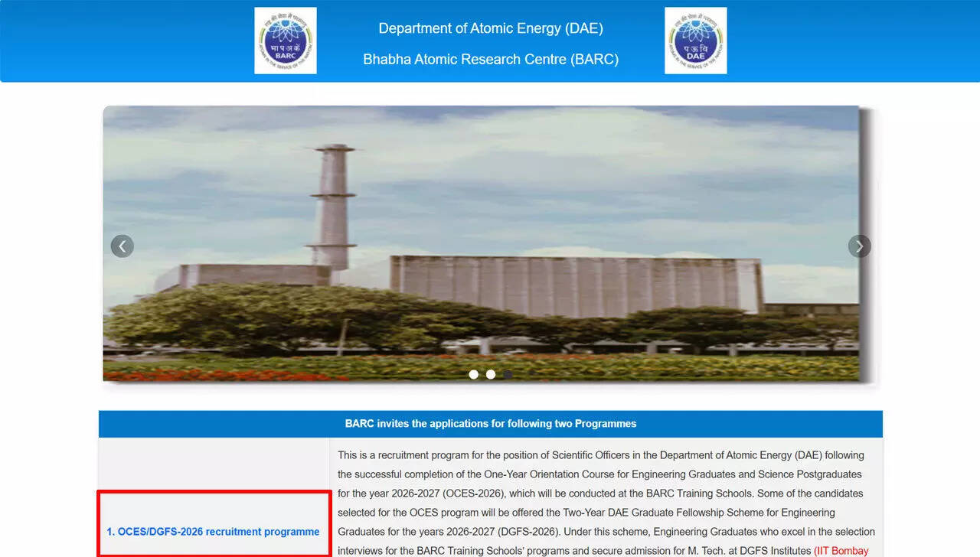Screen dimensions: 980x557
Task: Click the BARC logo in the header
Action: (x=285, y=41)
